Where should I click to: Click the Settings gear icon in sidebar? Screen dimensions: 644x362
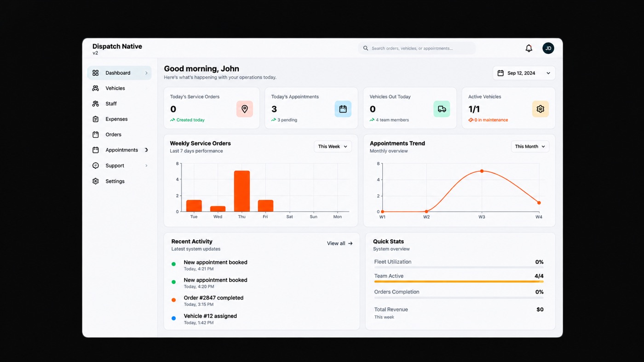coord(96,181)
